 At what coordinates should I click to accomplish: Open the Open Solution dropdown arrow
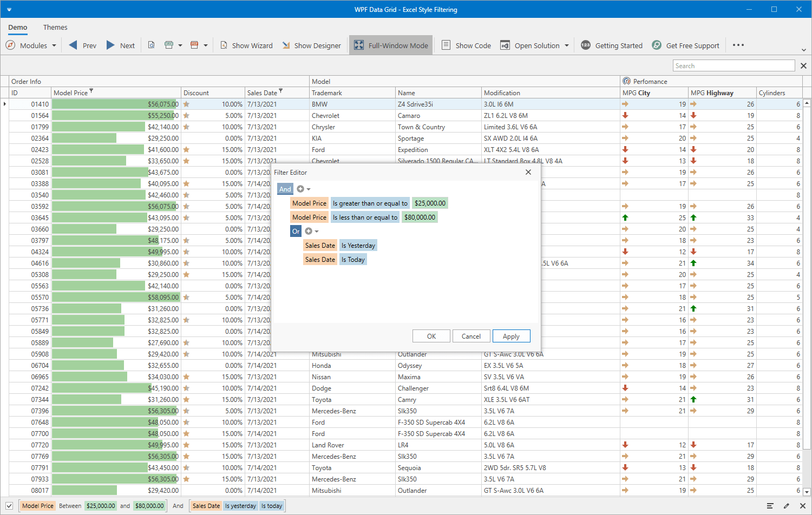(567, 45)
